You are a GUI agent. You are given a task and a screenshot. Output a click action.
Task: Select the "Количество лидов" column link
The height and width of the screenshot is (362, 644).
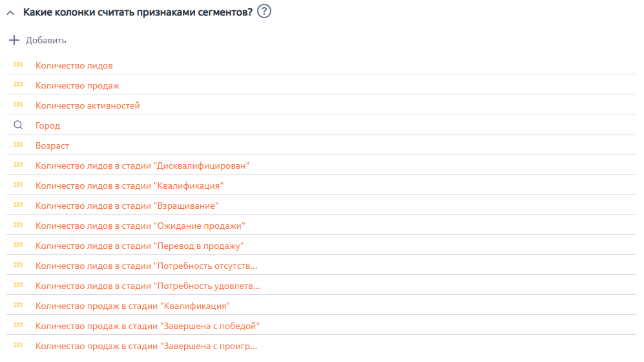tap(74, 65)
